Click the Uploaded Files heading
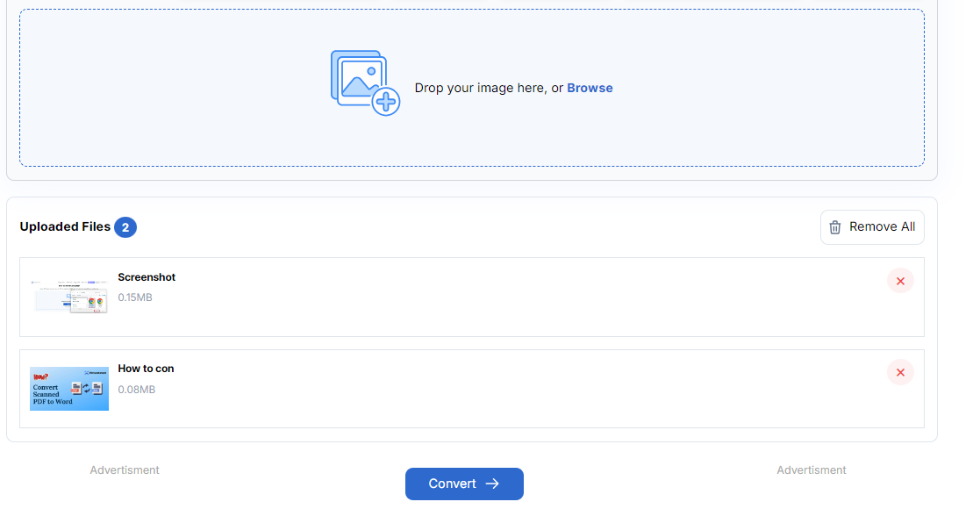Image resolution: width=980 pixels, height=509 pixels. click(65, 227)
